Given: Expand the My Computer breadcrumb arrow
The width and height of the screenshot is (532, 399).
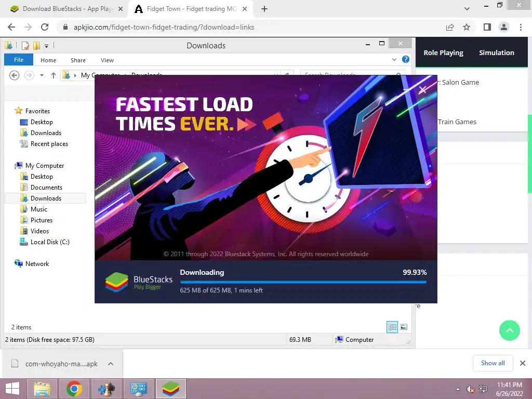Looking at the screenshot, I should pyautogui.click(x=75, y=75).
